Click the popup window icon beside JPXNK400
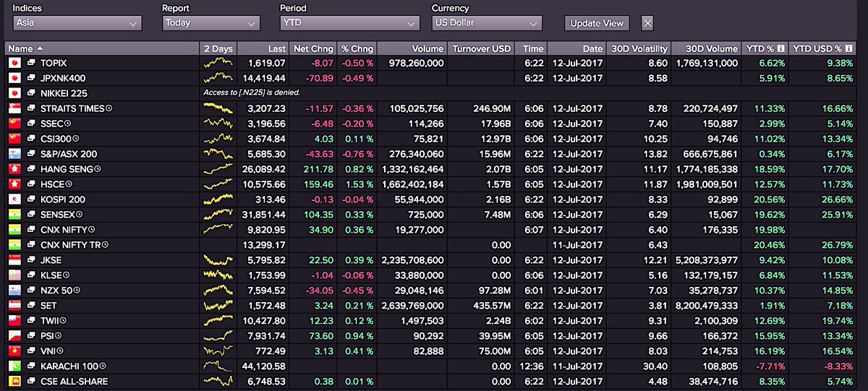This screenshot has height=391, width=868. tap(32, 78)
